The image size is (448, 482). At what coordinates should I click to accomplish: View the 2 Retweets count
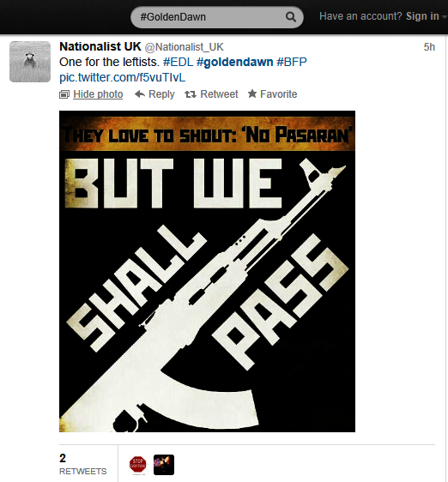[x=82, y=465]
